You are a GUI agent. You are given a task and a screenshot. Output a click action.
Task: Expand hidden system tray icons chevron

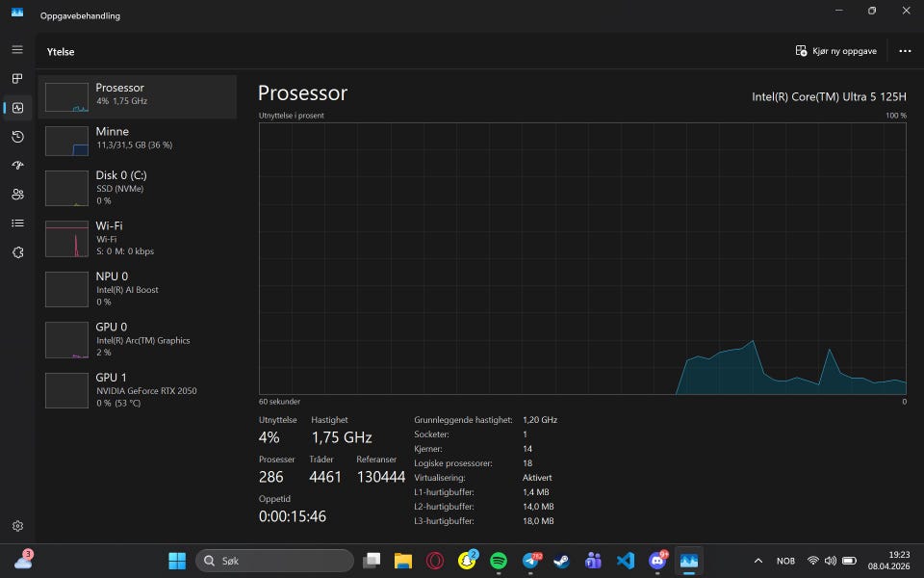point(758,561)
